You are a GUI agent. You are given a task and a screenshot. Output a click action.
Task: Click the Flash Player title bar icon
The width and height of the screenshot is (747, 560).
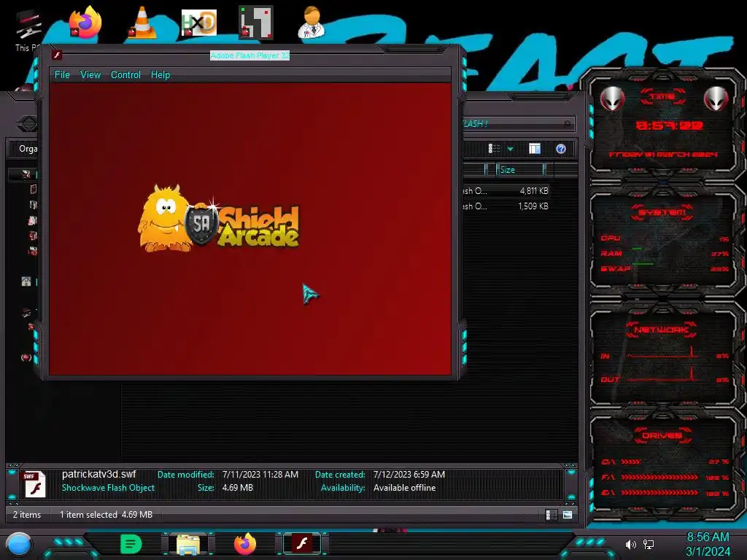point(57,55)
